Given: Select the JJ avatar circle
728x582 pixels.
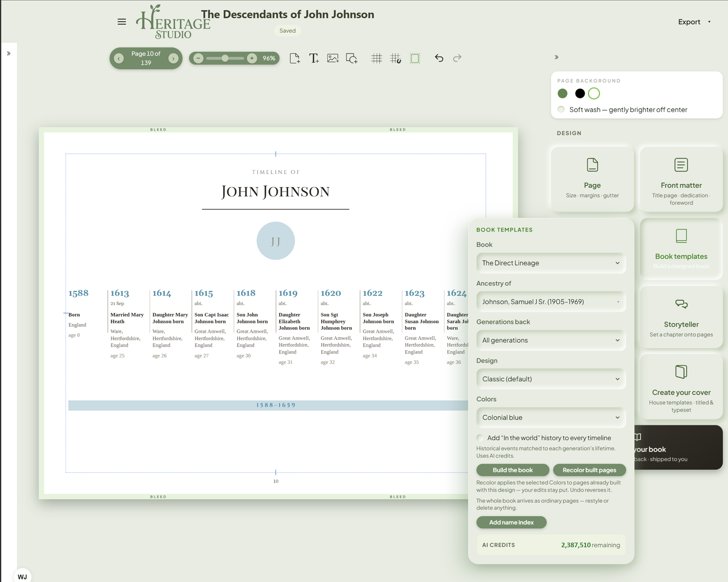Looking at the screenshot, I should coord(276,241).
